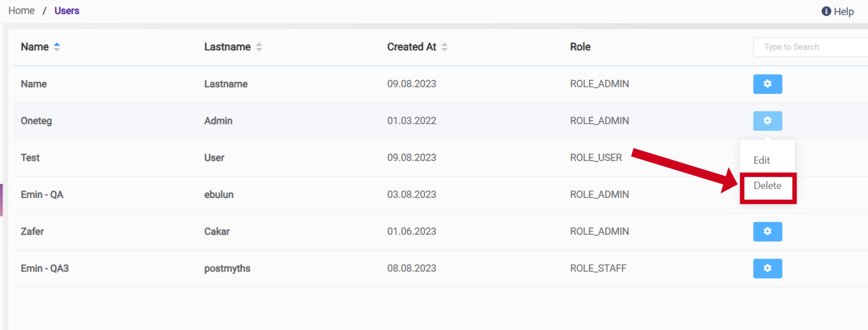Image resolution: width=868 pixels, height=330 pixels.
Task: Select the Emin - QA user row
Action: [42, 195]
